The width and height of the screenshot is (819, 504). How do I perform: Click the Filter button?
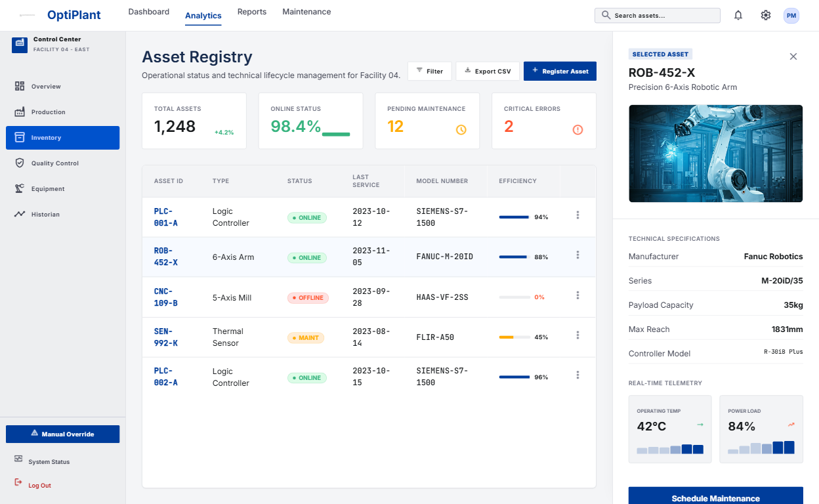tap(430, 71)
